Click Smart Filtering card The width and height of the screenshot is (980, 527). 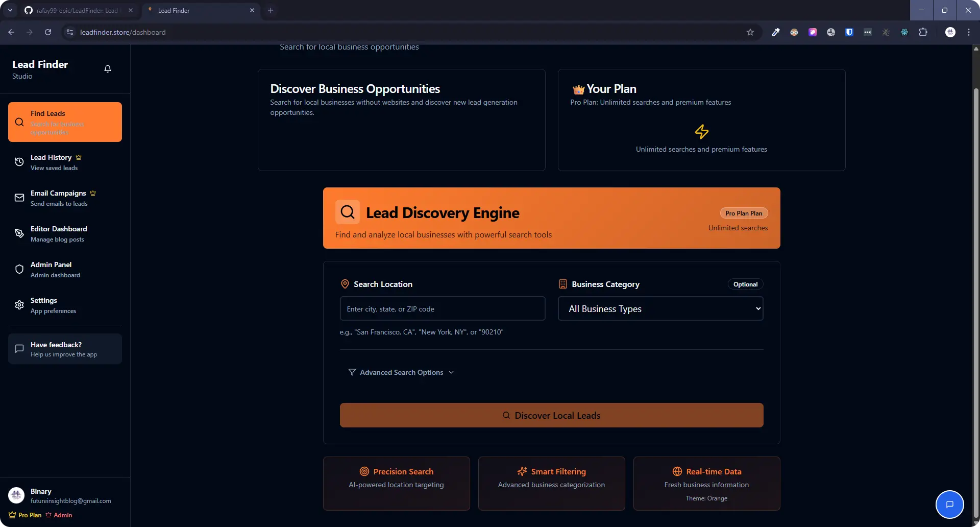(x=552, y=484)
